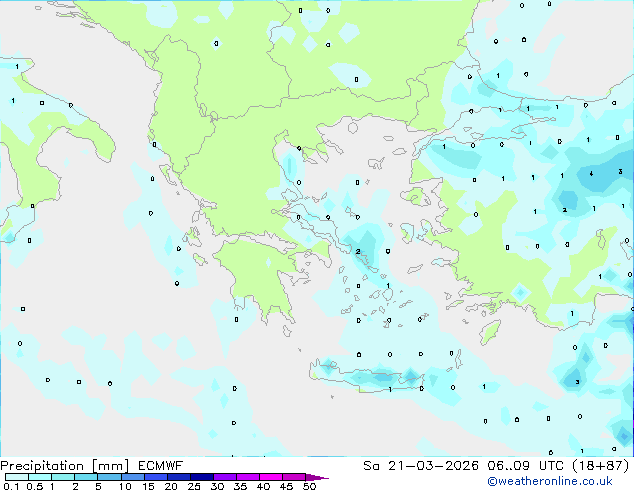Viewport: 634px width, 490px height.
Task: Click the 'ECMWF' model label
Action: (x=161, y=466)
